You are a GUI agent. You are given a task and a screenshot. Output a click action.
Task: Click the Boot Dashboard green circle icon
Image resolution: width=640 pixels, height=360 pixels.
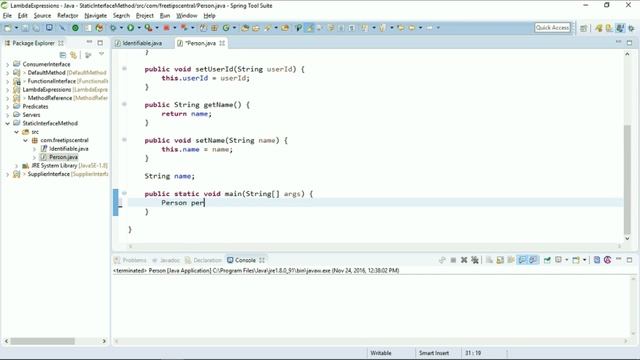75,28
